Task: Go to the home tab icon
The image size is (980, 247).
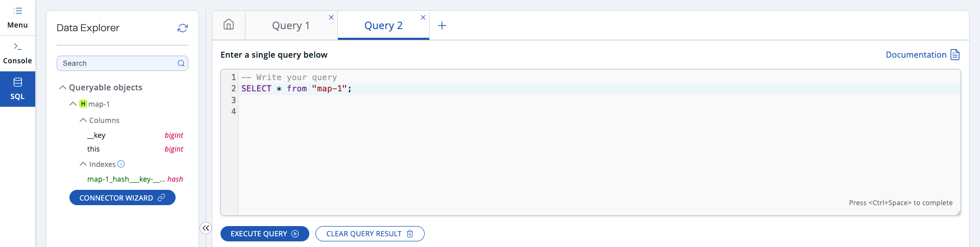Action: coord(229,24)
